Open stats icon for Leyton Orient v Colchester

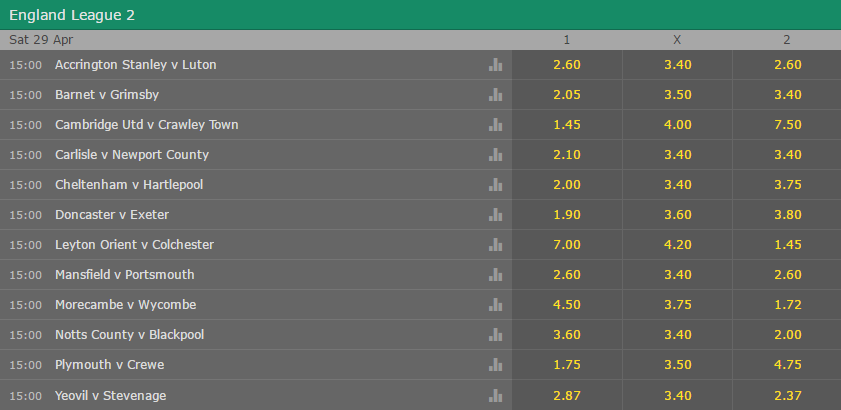(x=495, y=245)
